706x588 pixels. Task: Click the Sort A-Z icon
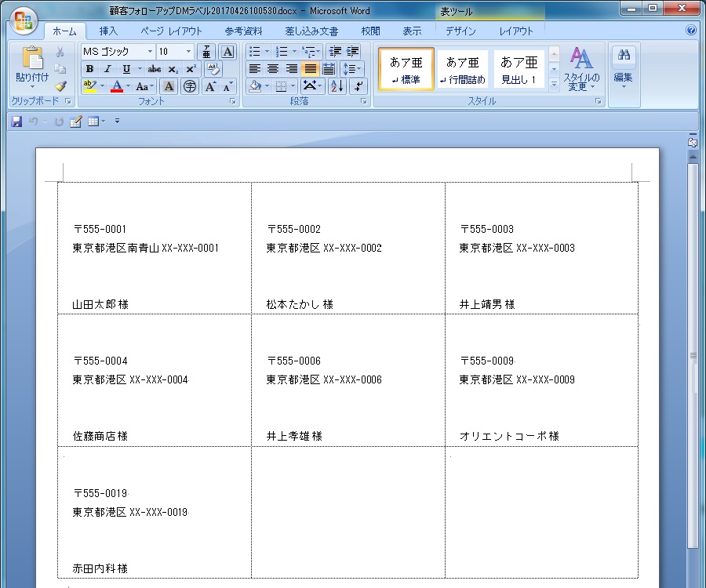[337, 86]
